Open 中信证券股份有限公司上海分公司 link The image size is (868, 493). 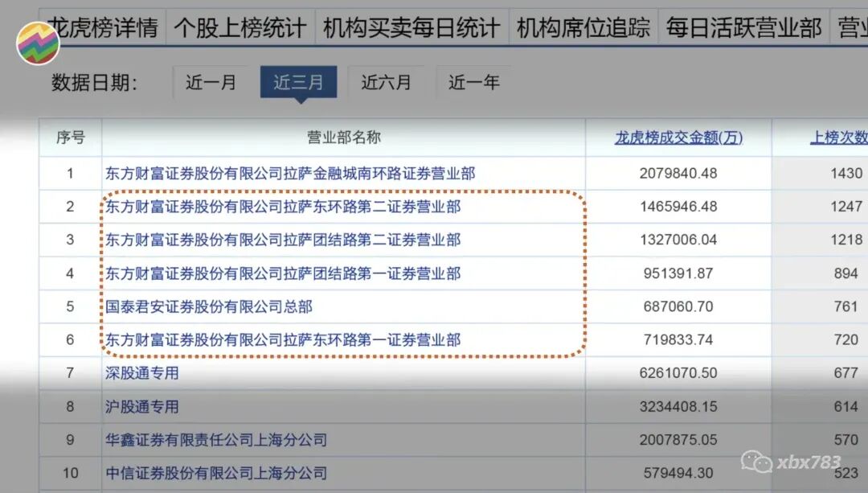point(216,473)
